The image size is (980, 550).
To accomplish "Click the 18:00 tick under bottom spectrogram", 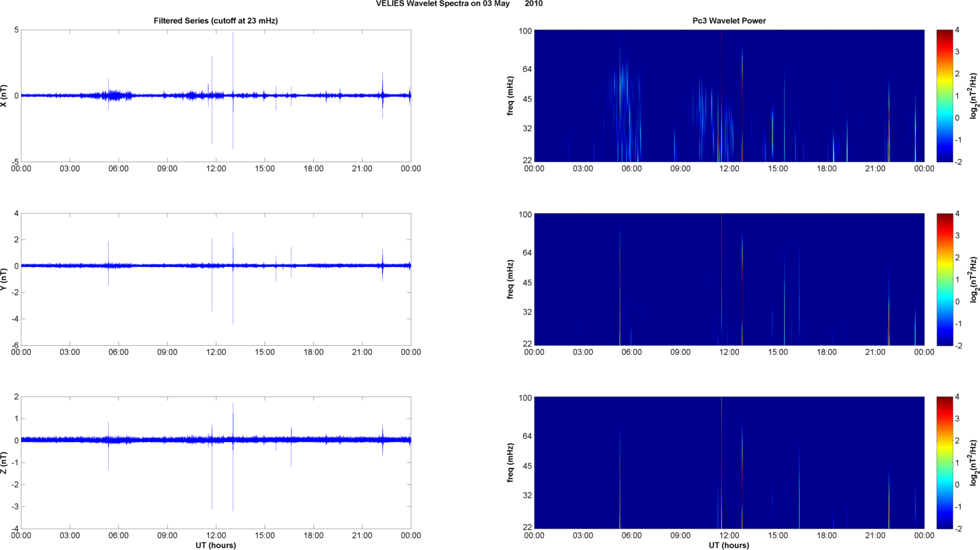I will point(827,536).
